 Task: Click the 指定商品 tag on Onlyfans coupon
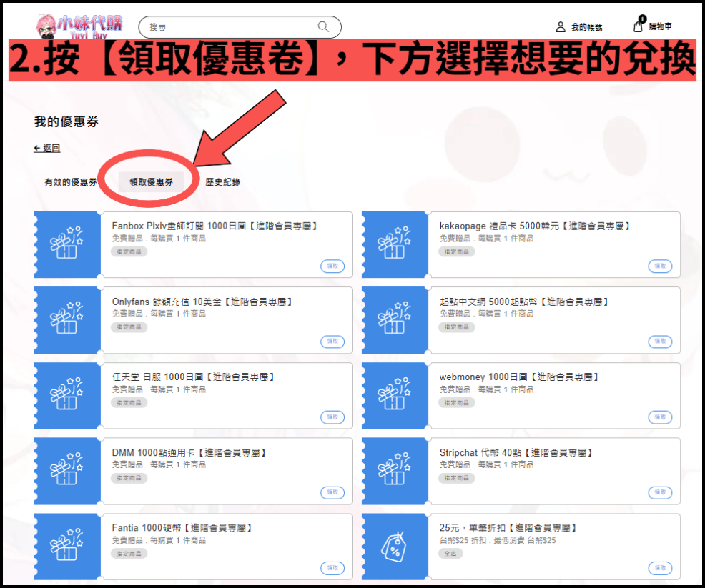click(129, 327)
